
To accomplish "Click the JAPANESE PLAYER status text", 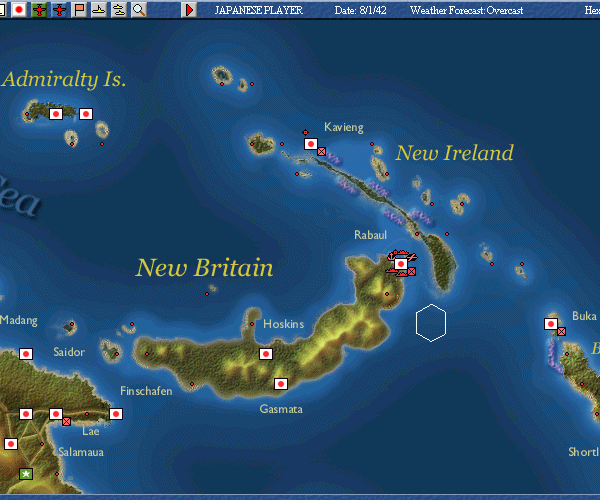I will click(x=259, y=10).
